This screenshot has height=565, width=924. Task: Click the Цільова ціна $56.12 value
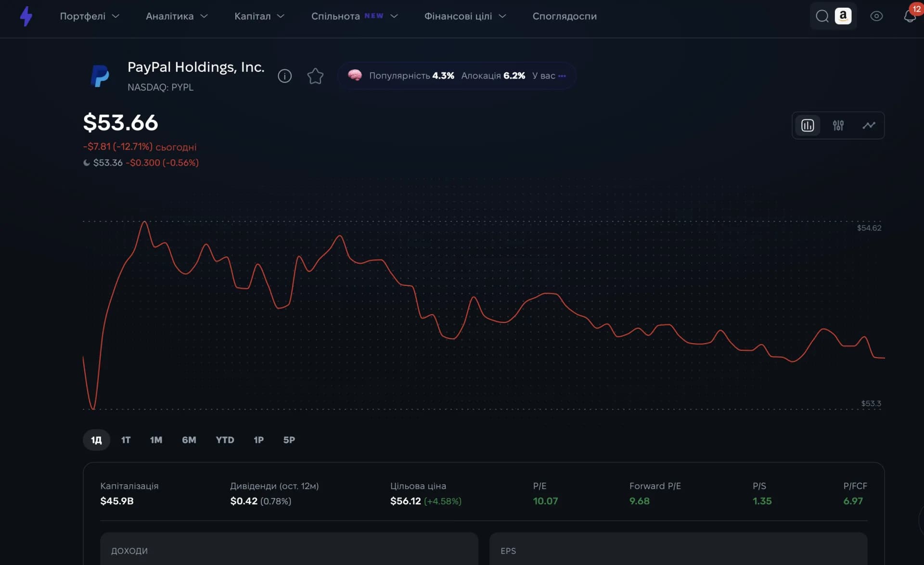[x=405, y=501]
